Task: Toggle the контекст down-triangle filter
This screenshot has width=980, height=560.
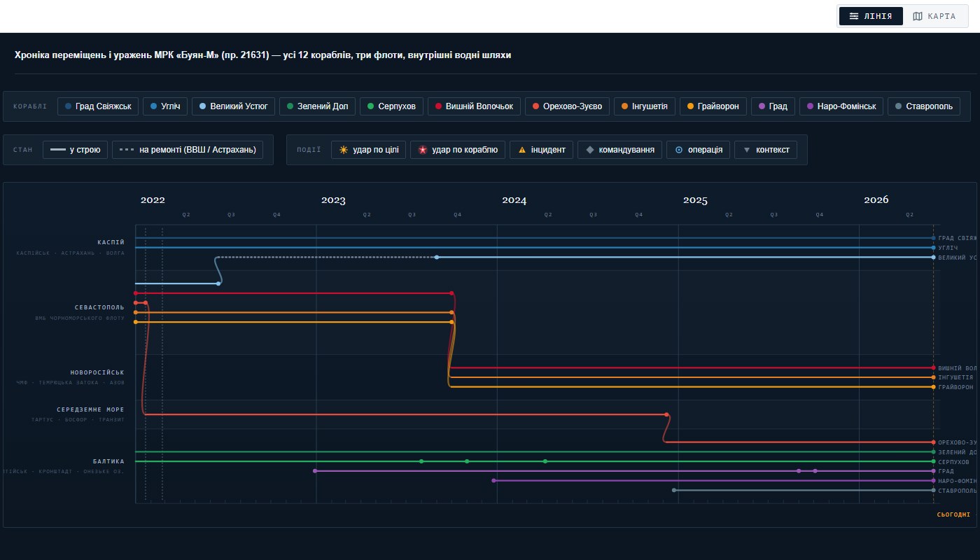Action: 766,150
